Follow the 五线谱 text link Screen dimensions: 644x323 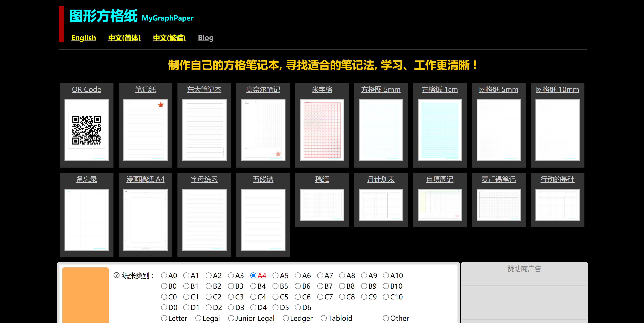pos(263,179)
